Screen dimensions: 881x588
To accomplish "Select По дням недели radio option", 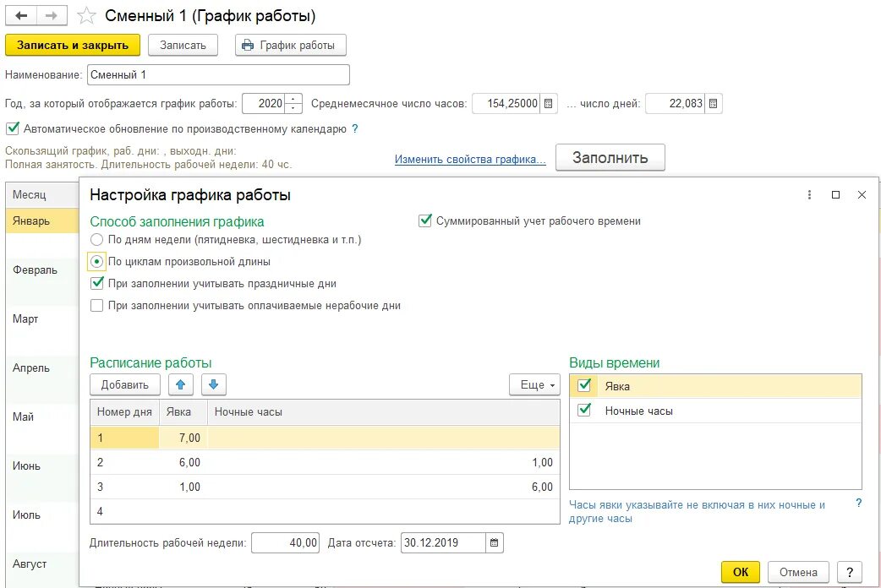I will (96, 240).
